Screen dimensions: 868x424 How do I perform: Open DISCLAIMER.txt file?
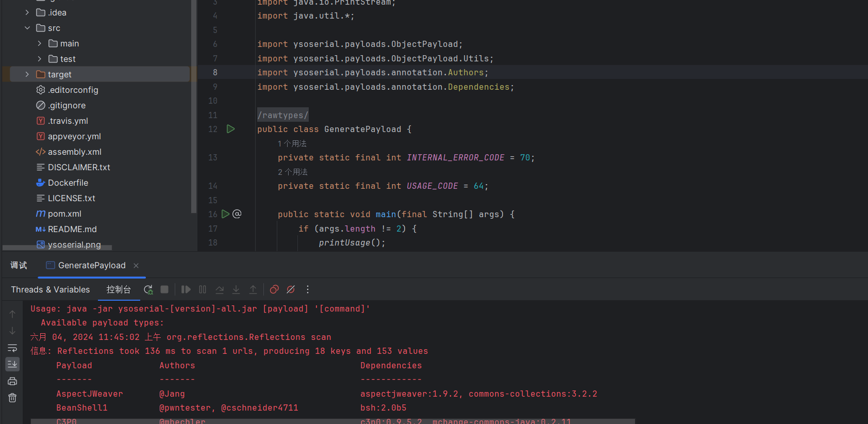[x=73, y=167]
